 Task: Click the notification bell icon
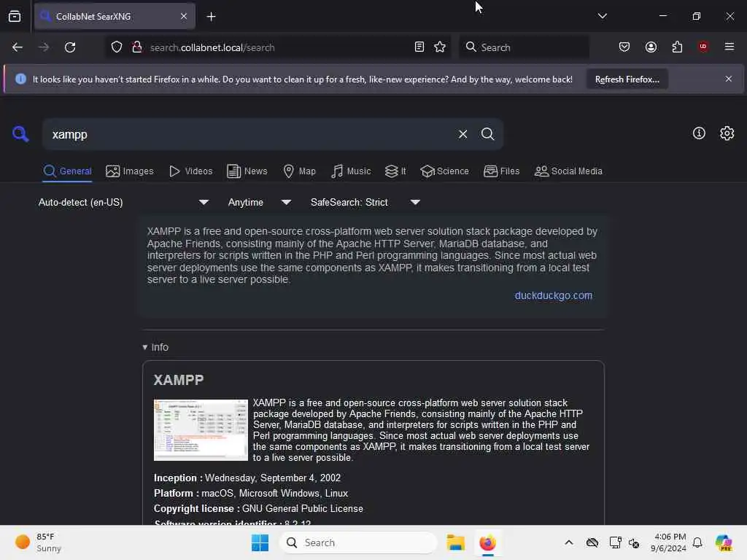click(x=697, y=542)
